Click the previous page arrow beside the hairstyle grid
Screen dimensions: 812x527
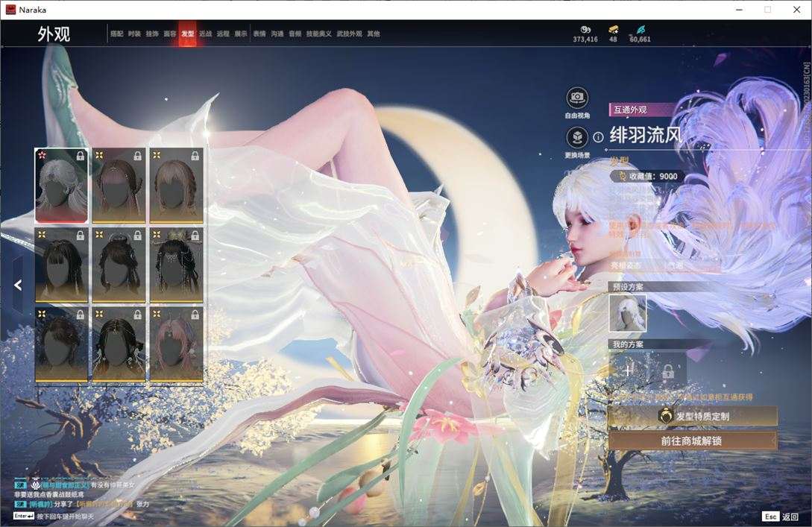coord(18,285)
